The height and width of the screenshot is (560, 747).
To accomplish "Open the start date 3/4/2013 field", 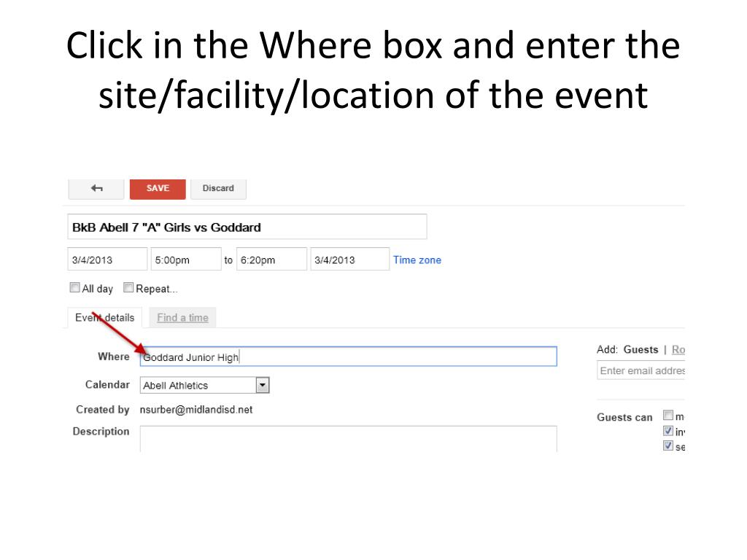I will [x=107, y=260].
